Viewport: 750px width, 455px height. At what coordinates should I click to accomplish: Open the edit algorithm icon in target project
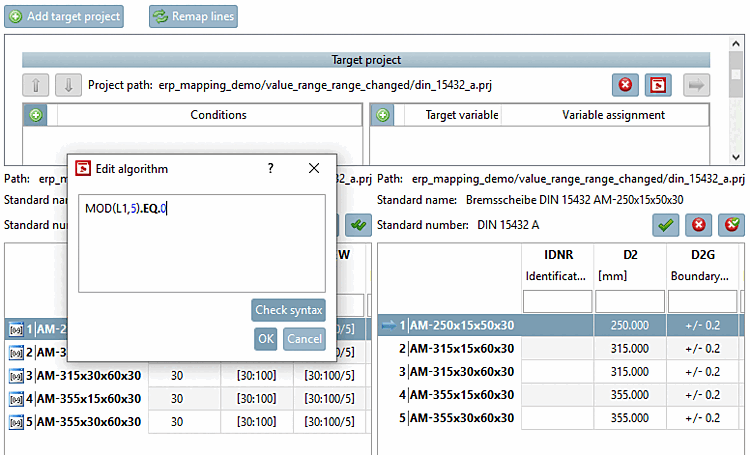click(658, 86)
